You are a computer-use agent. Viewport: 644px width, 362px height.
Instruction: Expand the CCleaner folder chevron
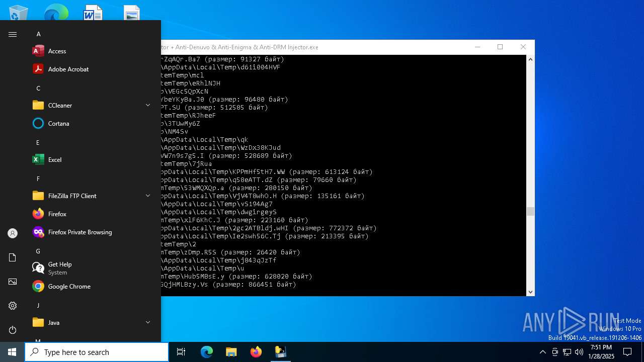[x=148, y=105]
